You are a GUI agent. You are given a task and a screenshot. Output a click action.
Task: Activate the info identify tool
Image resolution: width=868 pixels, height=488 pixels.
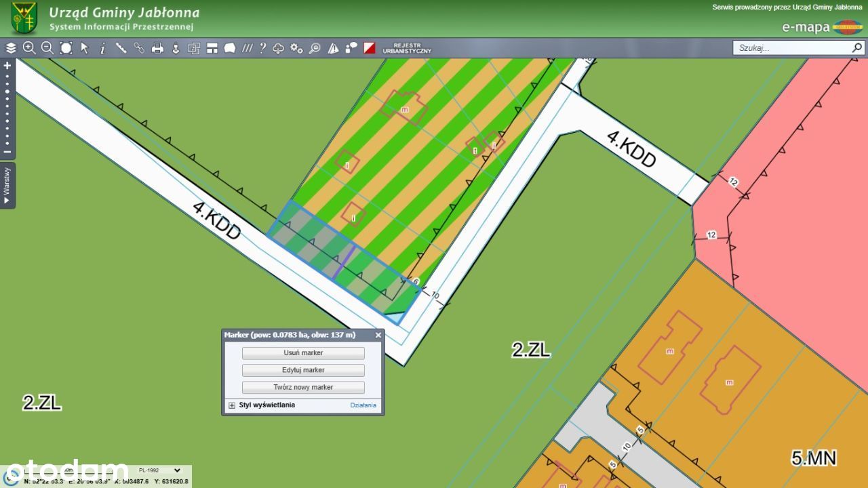click(x=102, y=48)
